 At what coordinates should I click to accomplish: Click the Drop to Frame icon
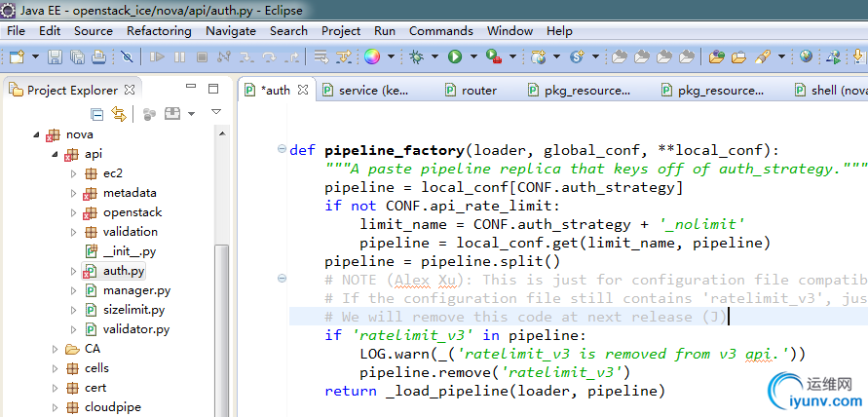click(x=321, y=57)
